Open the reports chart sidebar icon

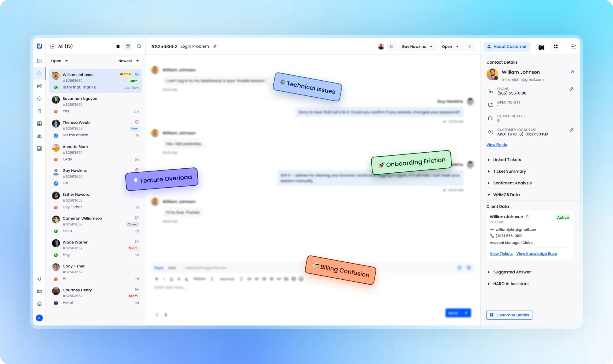[39, 149]
